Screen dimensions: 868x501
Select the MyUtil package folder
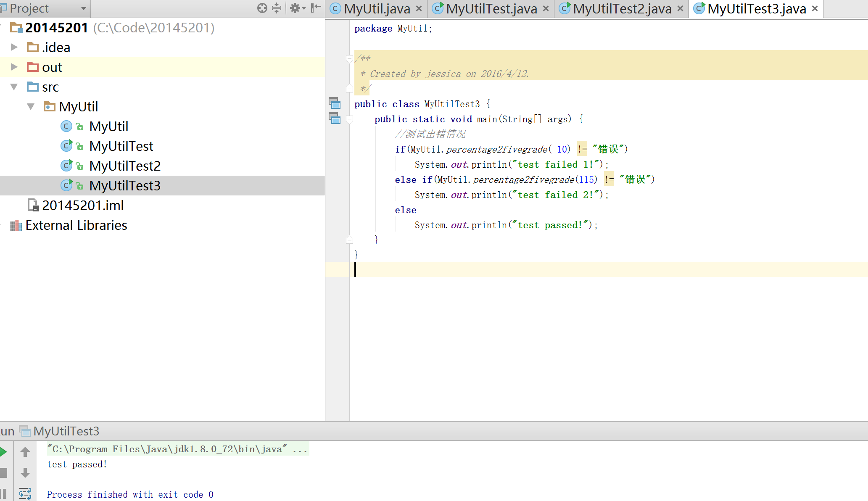pyautogui.click(x=78, y=106)
